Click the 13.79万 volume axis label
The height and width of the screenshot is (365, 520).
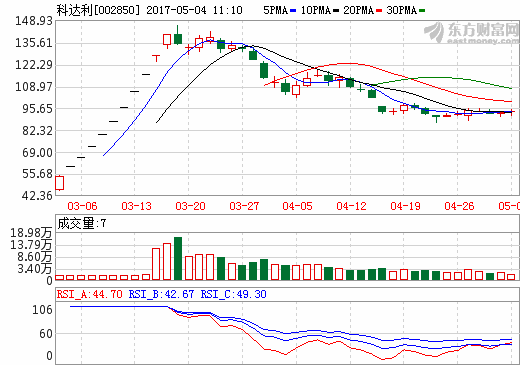click(31, 245)
